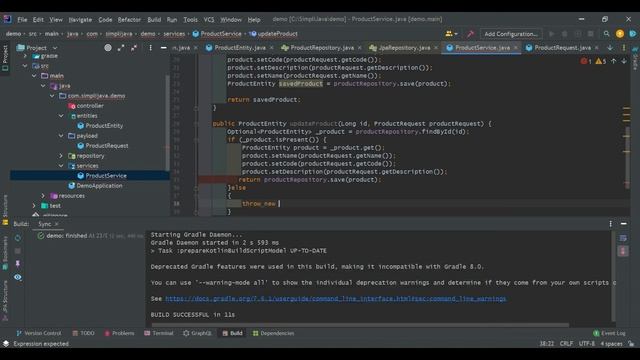Open Project panel options three-dot menu

(x=150, y=48)
